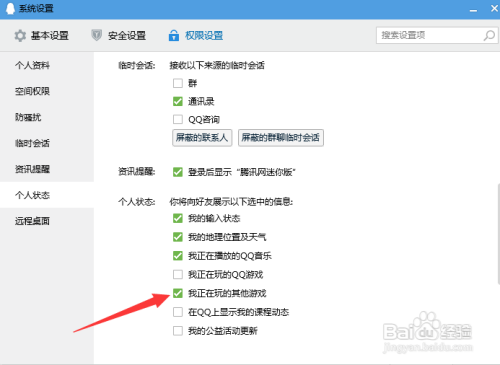Uncheck the 通讯录 checkbox

point(178,101)
